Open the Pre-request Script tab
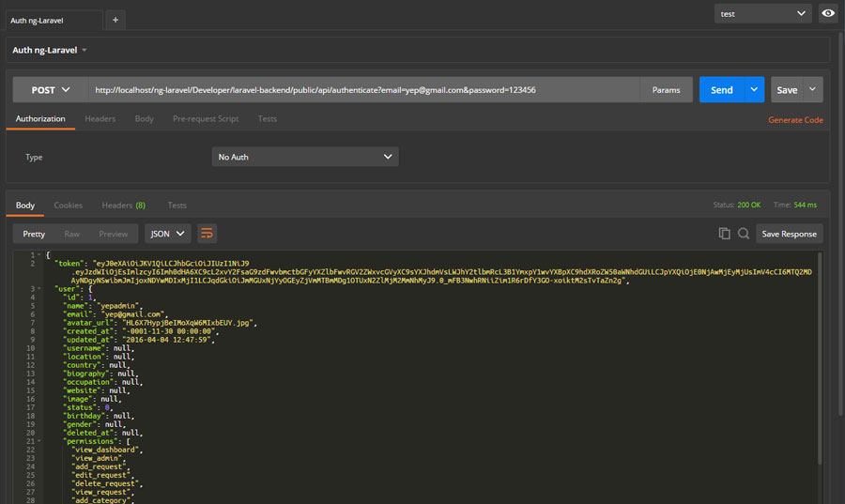 (206, 118)
